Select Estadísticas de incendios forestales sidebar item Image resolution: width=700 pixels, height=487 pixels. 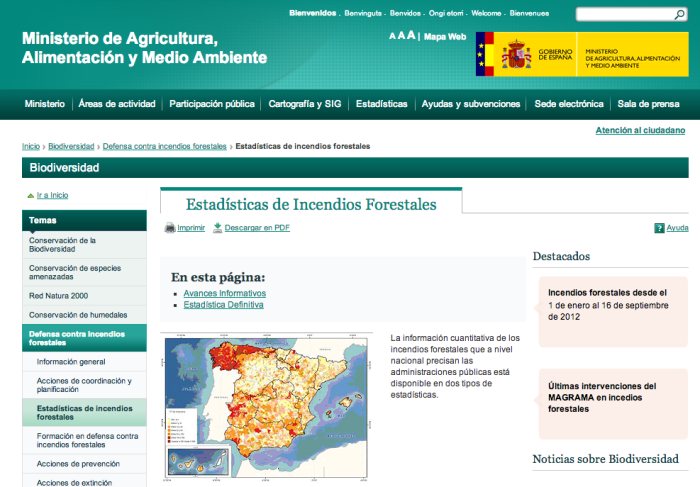coord(84,412)
